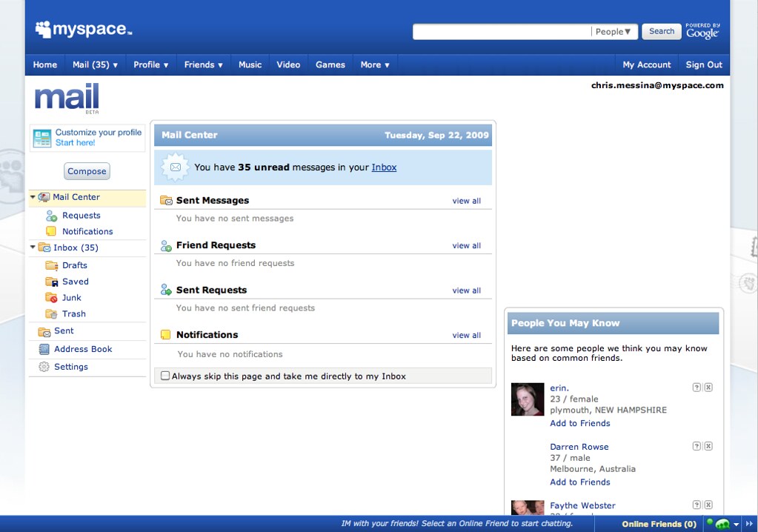This screenshot has height=532, width=758.
Task: Expand the Online Friends dropdown arrow
Action: point(735,524)
